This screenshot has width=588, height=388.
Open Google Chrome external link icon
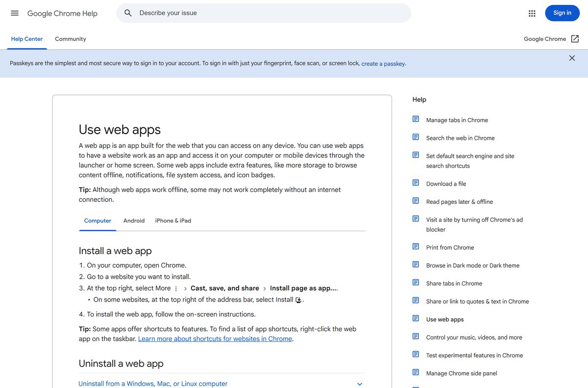coord(575,39)
